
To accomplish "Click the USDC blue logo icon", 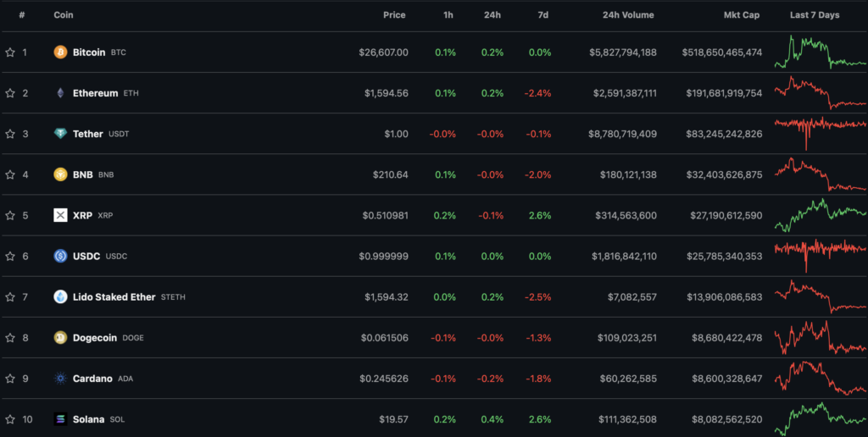I will (x=60, y=256).
